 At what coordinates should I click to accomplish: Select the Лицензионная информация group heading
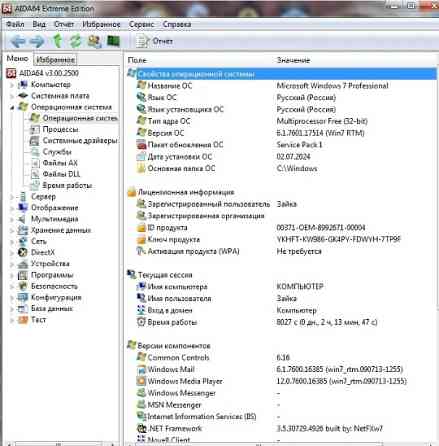coord(181,192)
